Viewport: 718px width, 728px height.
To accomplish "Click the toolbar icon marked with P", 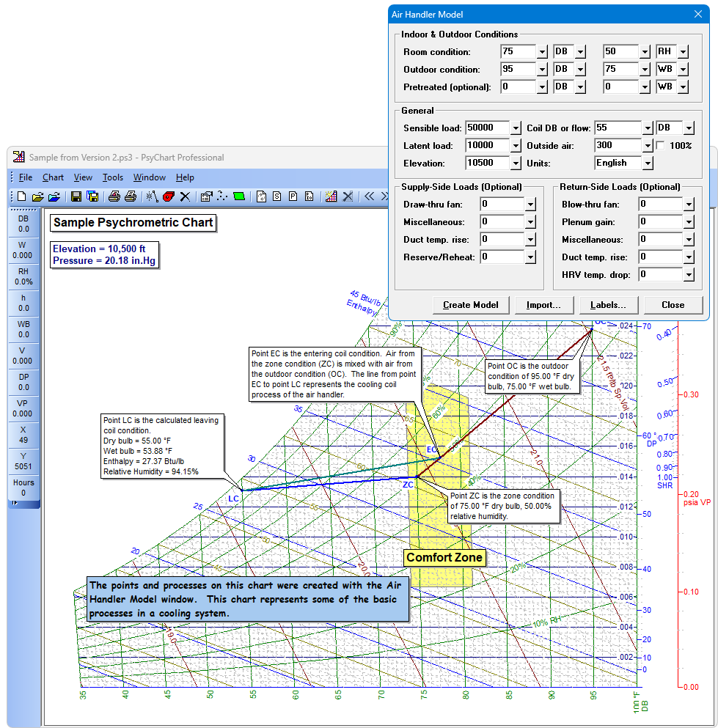I will (293, 196).
